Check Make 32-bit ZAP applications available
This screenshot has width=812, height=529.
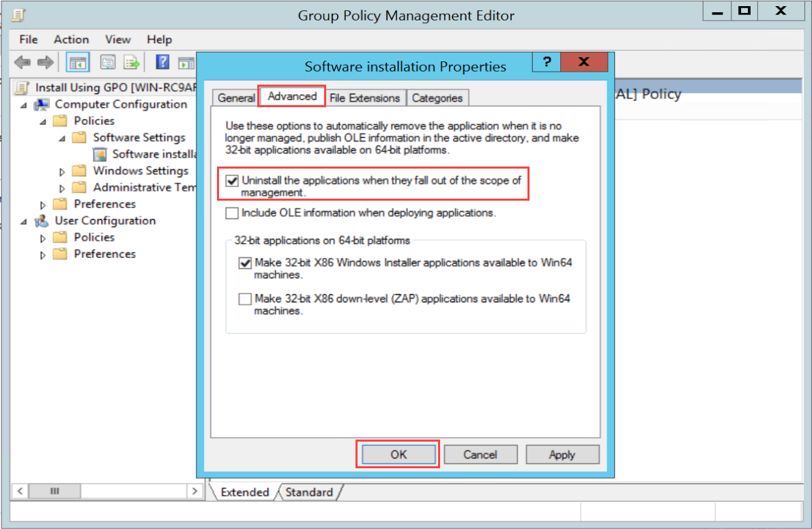245,299
